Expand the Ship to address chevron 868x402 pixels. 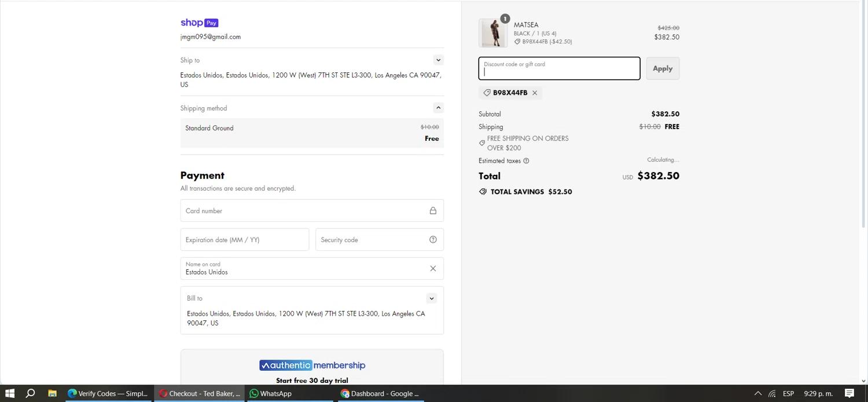pyautogui.click(x=438, y=60)
